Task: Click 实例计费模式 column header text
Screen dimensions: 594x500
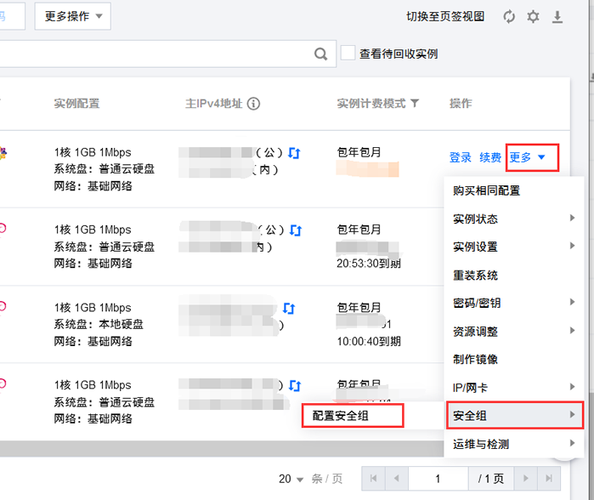Action: point(371,103)
